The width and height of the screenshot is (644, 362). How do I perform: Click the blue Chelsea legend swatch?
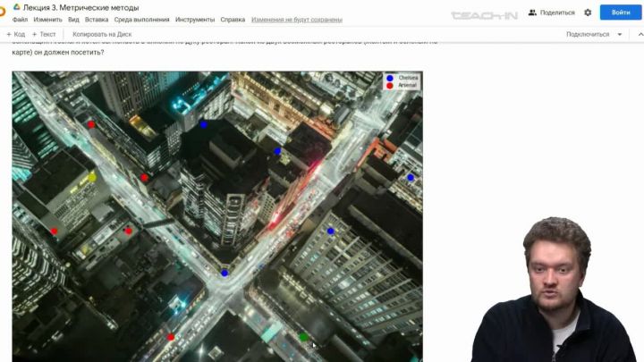(x=389, y=79)
